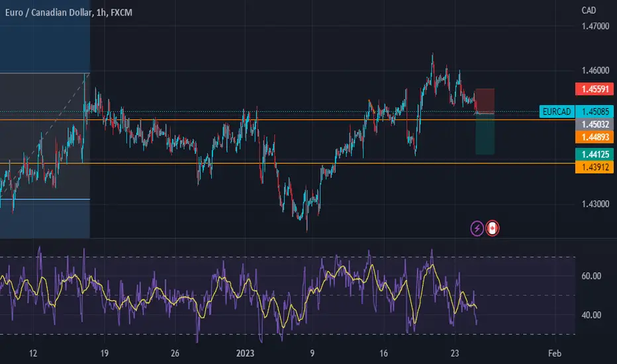617x364 pixels.
Task: Click the red 1.45591 stop price label
Action: pyautogui.click(x=594, y=89)
